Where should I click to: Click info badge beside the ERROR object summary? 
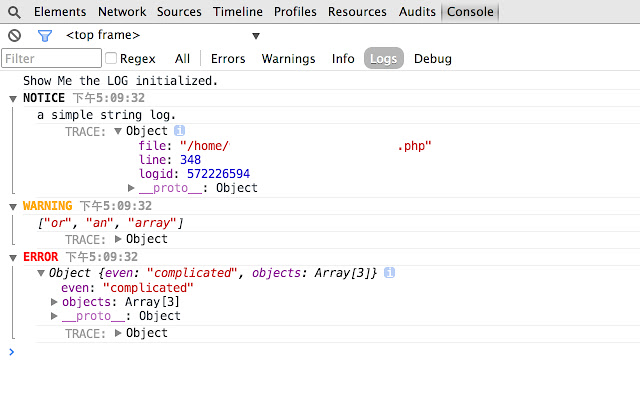click(389, 273)
